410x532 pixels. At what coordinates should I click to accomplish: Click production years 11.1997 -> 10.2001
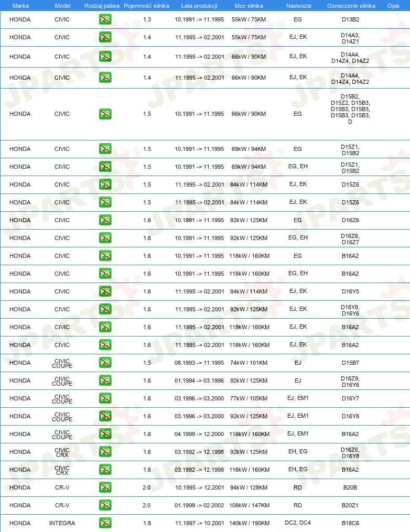[200, 523]
